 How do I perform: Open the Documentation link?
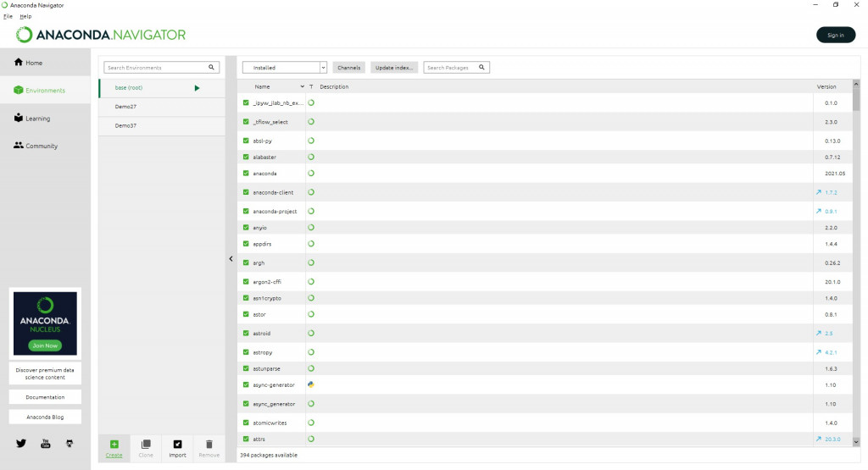click(45, 397)
